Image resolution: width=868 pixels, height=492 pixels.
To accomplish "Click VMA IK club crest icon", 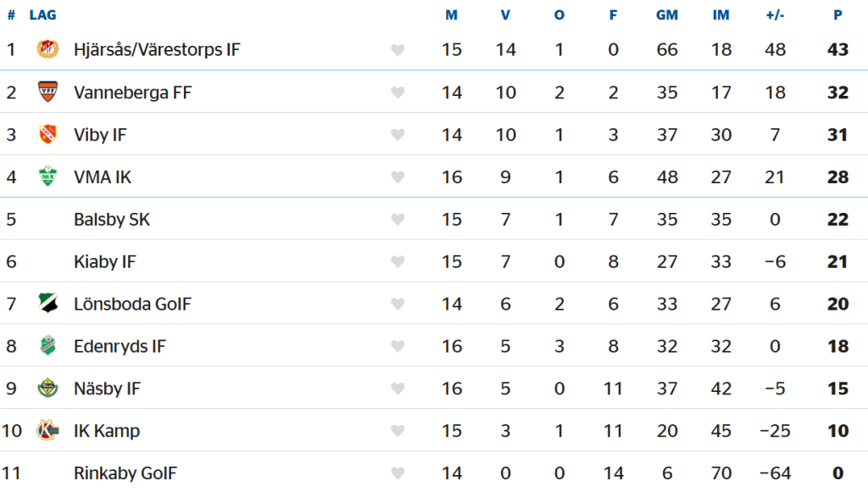I will pyautogui.click(x=48, y=176).
